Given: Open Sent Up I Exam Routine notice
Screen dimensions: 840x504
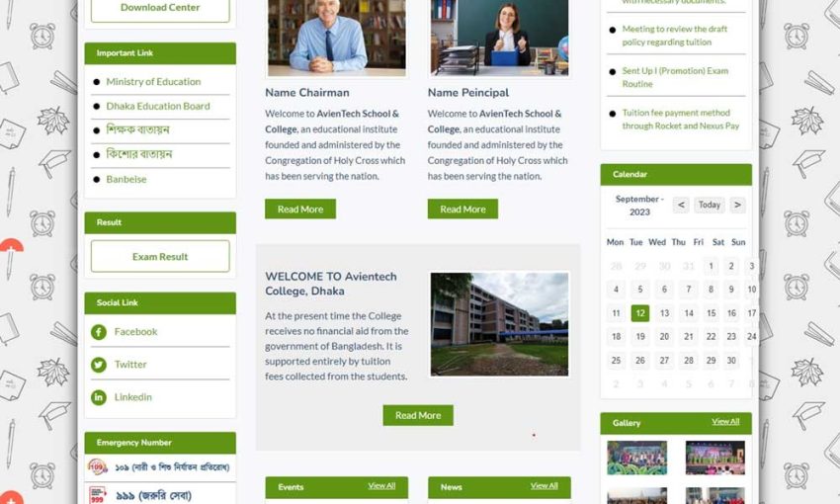Looking at the screenshot, I should tap(675, 78).
